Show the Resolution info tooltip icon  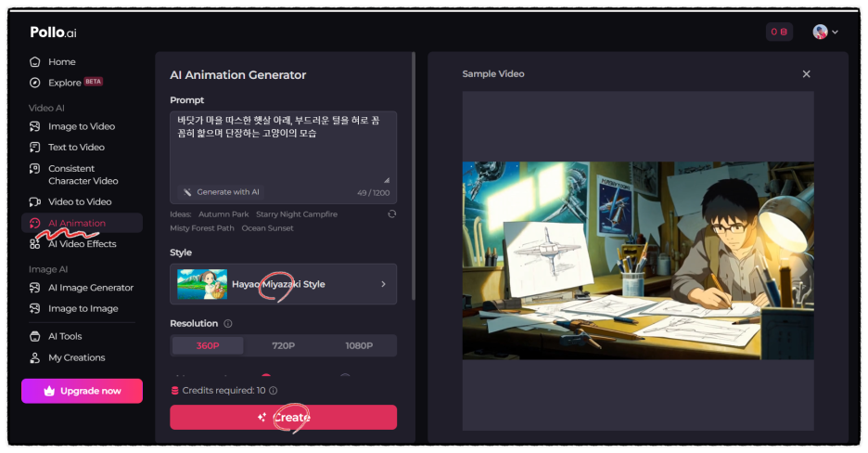click(228, 323)
